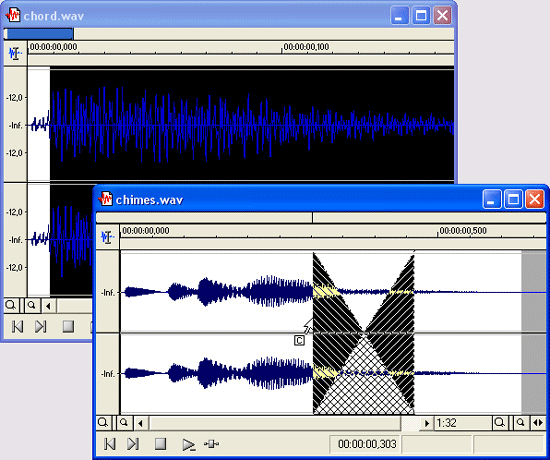Go to start in chimes.wav transport
Image resolution: width=550 pixels, height=460 pixels.
110,444
